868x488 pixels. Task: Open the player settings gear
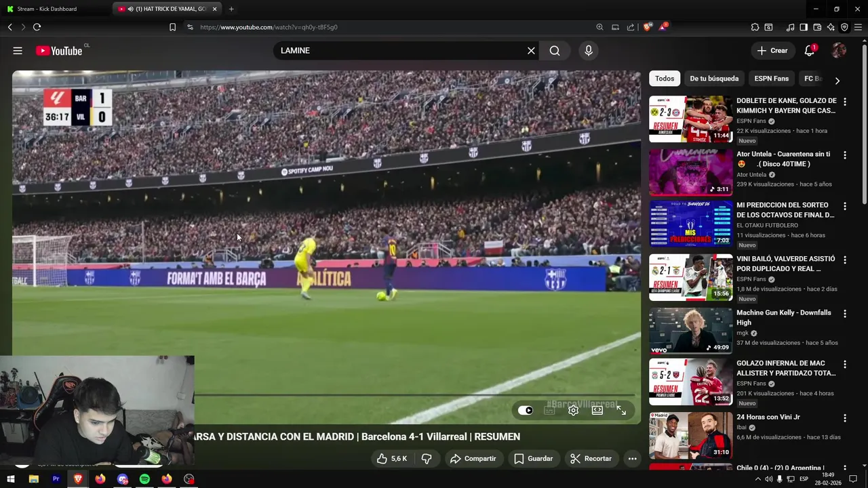pos(573,410)
